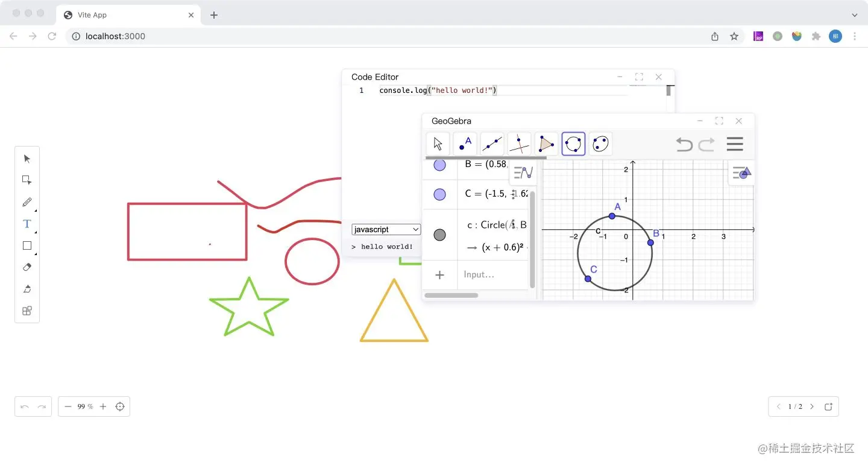Image resolution: width=868 pixels, height=468 pixels.
Task: Open the browser extensions puzzle icon
Action: pyautogui.click(x=816, y=36)
